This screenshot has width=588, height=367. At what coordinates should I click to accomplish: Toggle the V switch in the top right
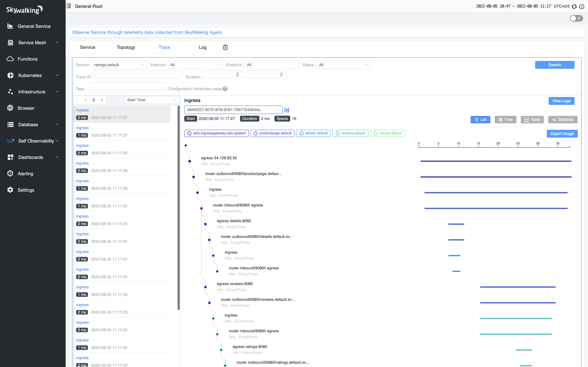576,18
